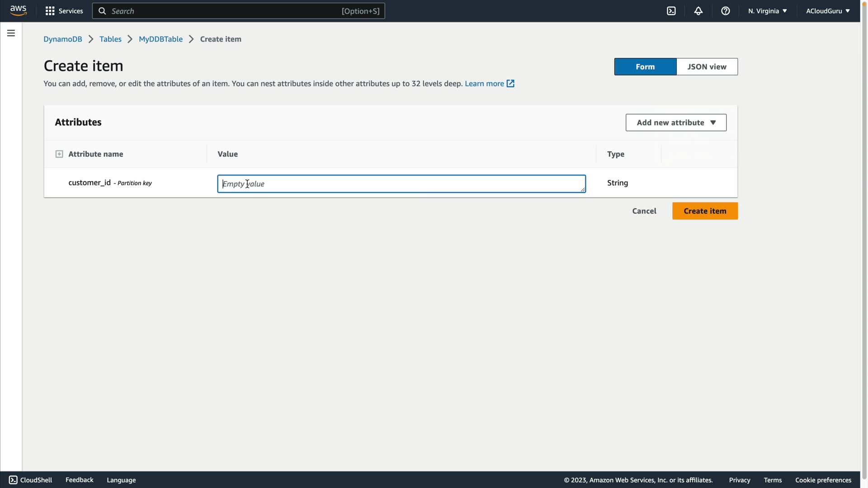Open CloudShell from the top navigation bar
The height and width of the screenshot is (488, 868).
pyautogui.click(x=671, y=11)
